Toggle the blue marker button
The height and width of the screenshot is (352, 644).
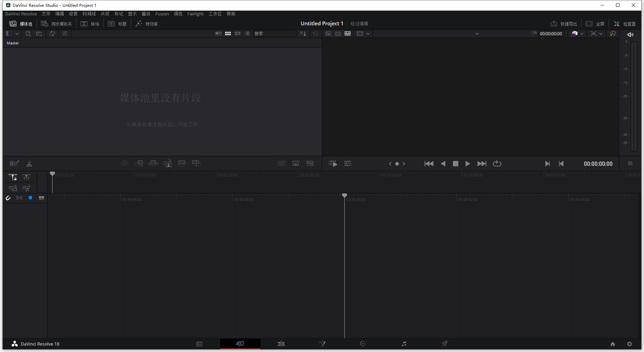pyautogui.click(x=30, y=198)
